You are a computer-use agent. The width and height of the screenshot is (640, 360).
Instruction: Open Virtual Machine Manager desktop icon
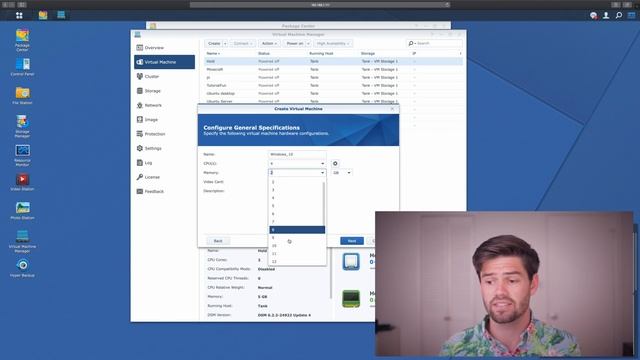[22, 241]
